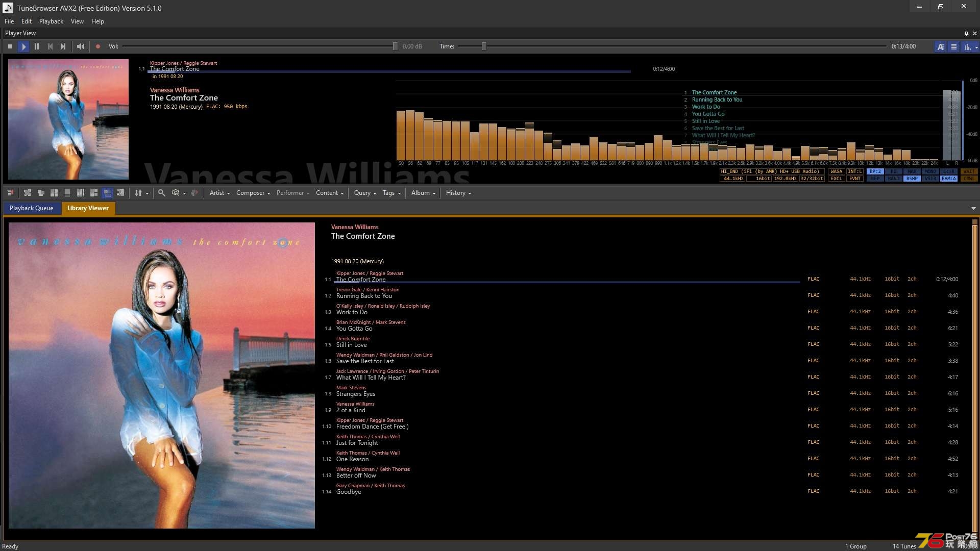Open the Query dropdown
This screenshot has width=980, height=551.
pos(365,193)
